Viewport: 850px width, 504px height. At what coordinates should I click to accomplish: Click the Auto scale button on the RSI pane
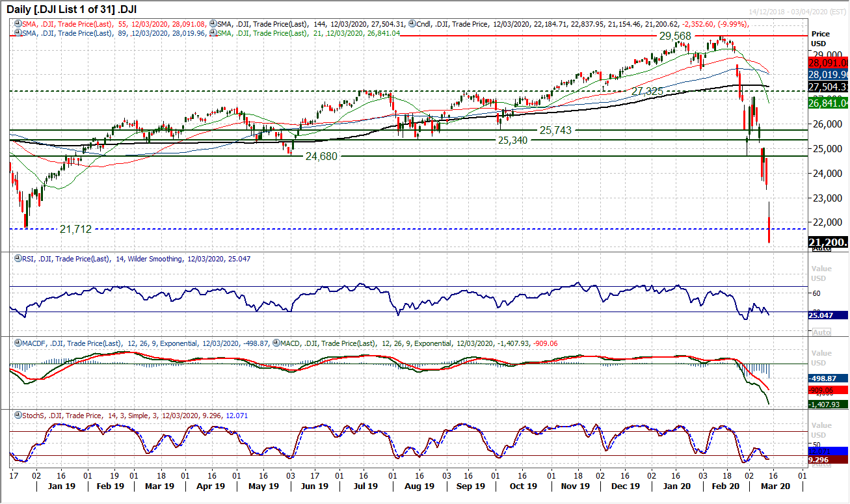(821, 332)
